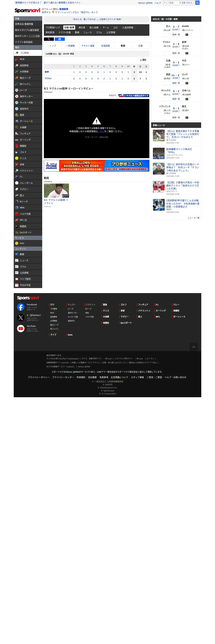Click the 通知 bell button
Screen dimensions: 215x644
click(x=143, y=60)
